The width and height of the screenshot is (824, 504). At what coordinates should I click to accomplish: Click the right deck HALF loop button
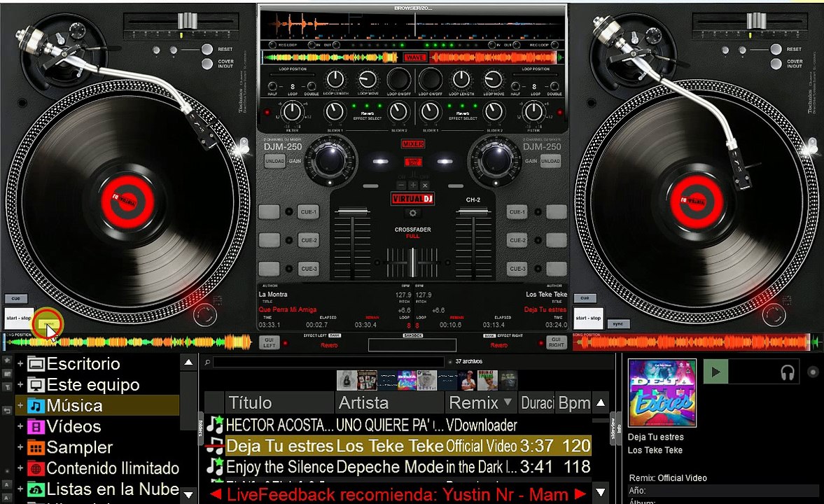click(515, 86)
